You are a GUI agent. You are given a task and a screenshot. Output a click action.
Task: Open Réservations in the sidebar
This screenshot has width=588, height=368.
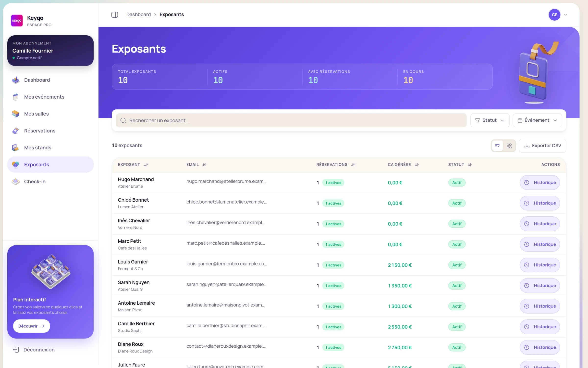tap(50, 131)
